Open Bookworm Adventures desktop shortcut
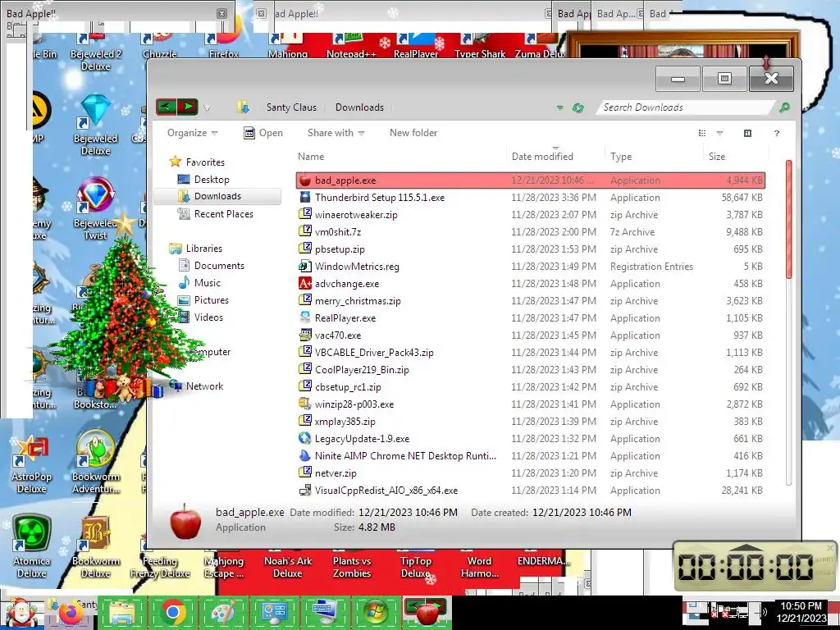The image size is (840, 630). 96,463
